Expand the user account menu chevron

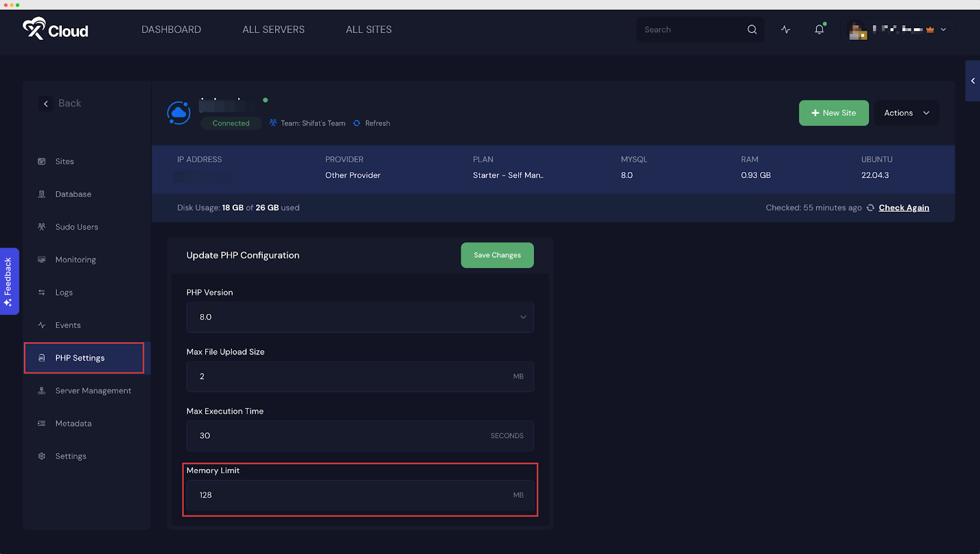tap(943, 29)
